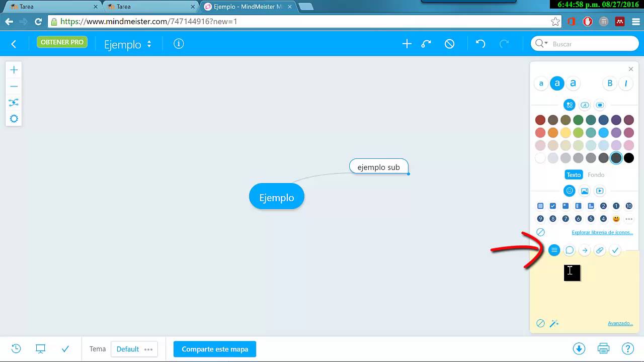
Task: Switch to the videos tab in sidebar
Action: point(600,191)
